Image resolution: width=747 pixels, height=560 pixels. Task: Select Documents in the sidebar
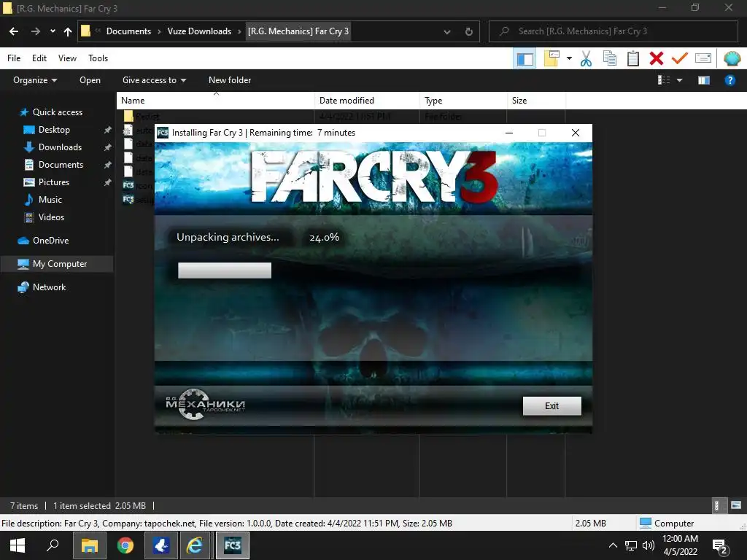[61, 165]
